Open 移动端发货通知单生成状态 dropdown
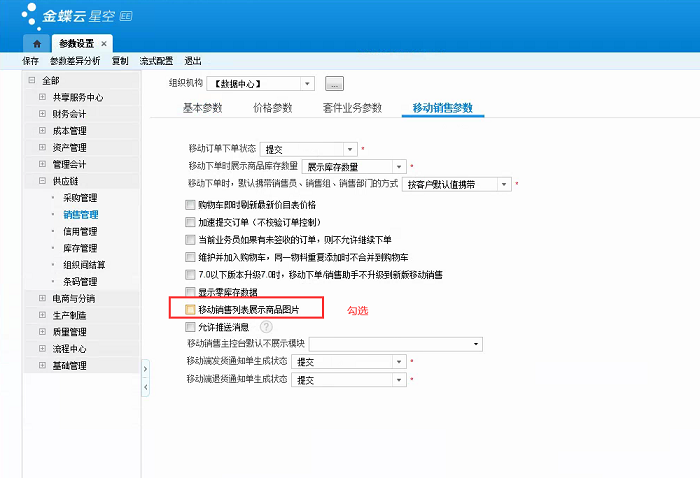700x478 pixels. (x=399, y=362)
